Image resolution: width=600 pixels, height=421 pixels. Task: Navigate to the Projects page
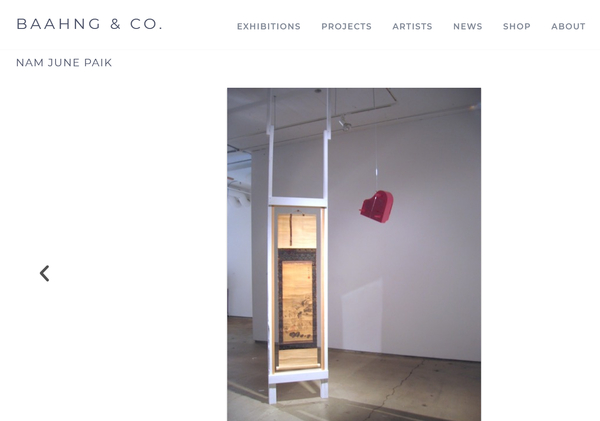coord(346,26)
